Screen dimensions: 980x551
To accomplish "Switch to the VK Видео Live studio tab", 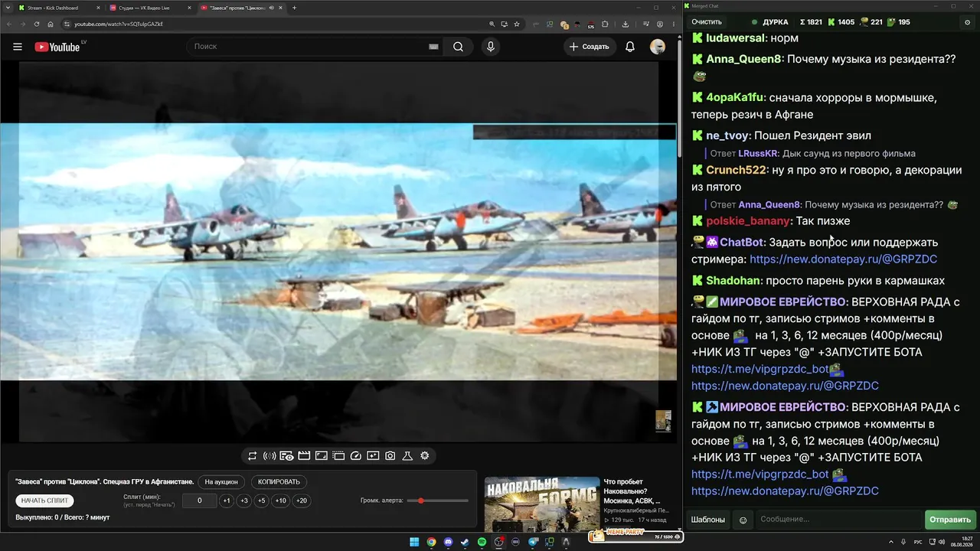I will [x=150, y=8].
